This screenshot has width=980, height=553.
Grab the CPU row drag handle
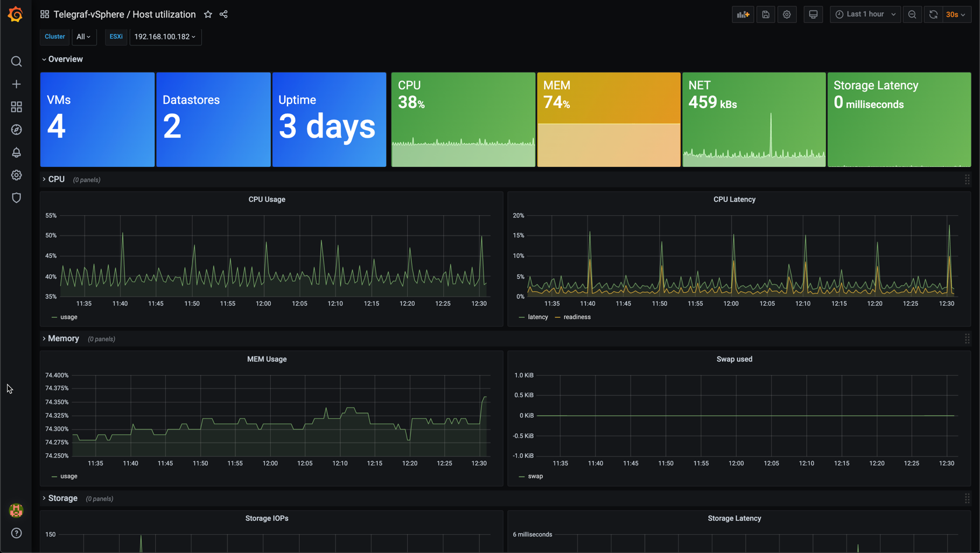pos(967,180)
